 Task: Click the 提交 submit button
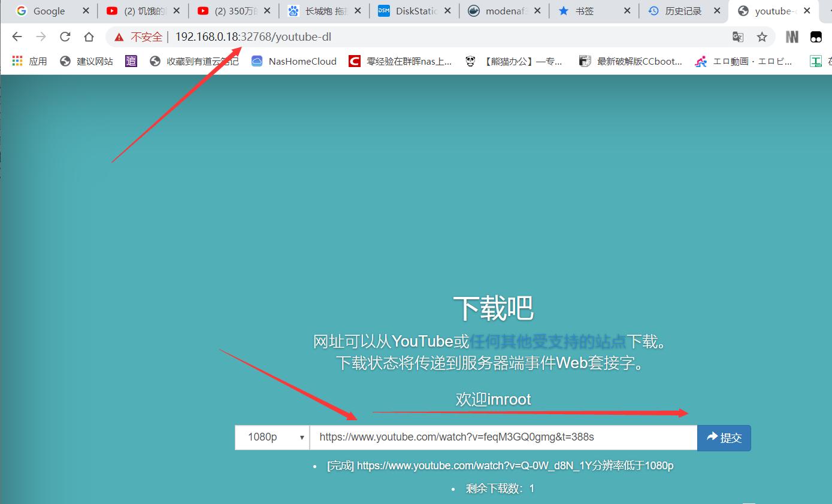724,438
